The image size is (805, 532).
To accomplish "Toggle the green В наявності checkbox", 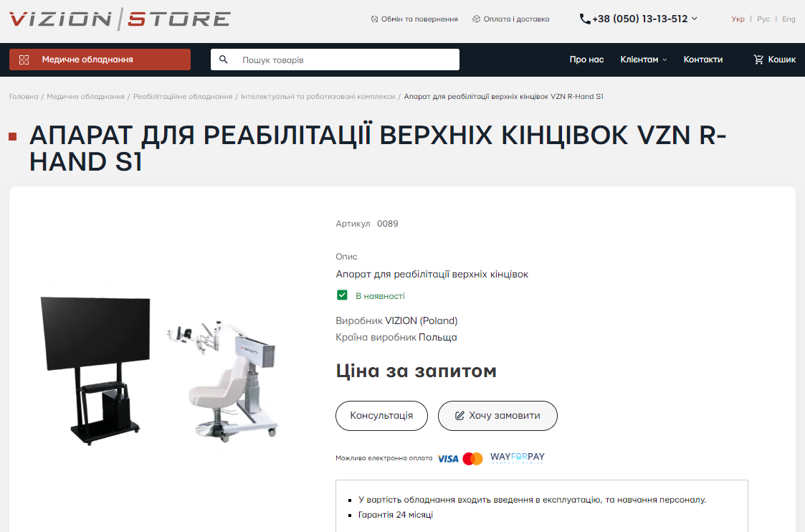I will pyautogui.click(x=342, y=295).
